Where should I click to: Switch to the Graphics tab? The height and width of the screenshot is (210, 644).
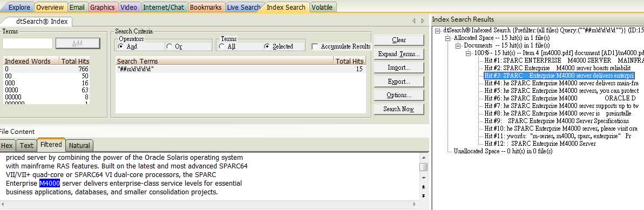coord(102,7)
